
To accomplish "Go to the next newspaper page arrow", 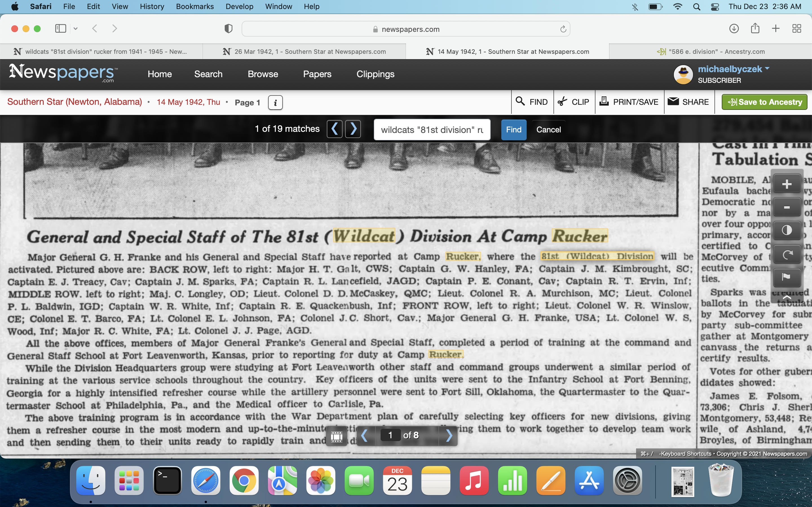I will [449, 435].
